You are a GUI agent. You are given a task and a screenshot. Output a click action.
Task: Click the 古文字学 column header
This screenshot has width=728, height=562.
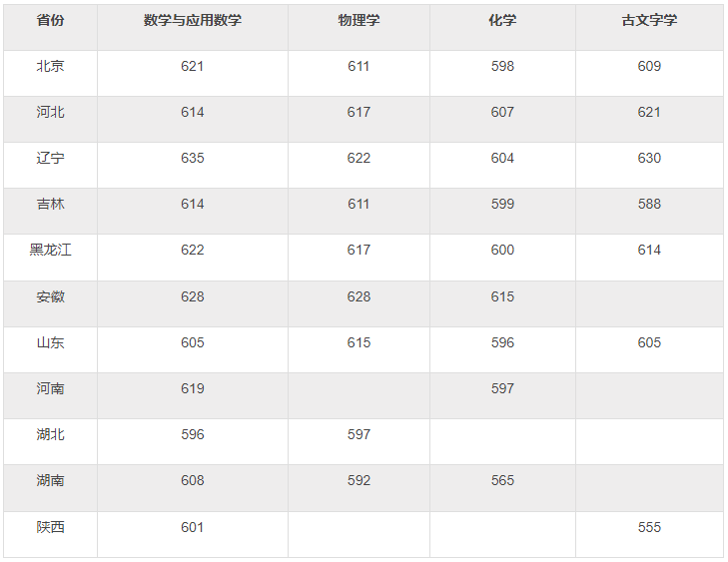(x=649, y=20)
